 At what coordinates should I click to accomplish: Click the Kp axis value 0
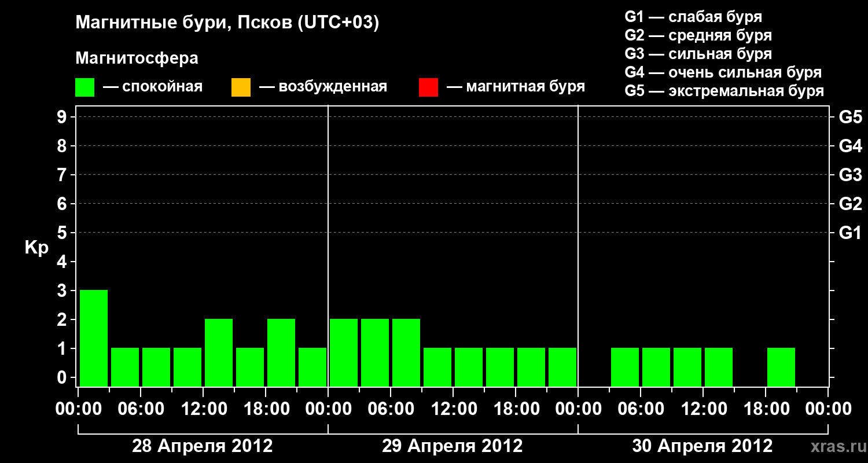click(63, 377)
